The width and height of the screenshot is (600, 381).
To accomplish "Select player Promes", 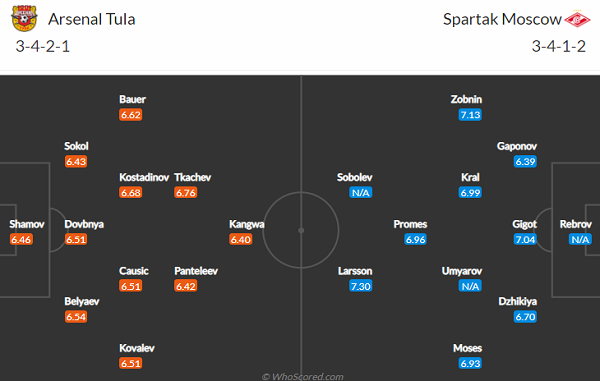I will tap(410, 224).
